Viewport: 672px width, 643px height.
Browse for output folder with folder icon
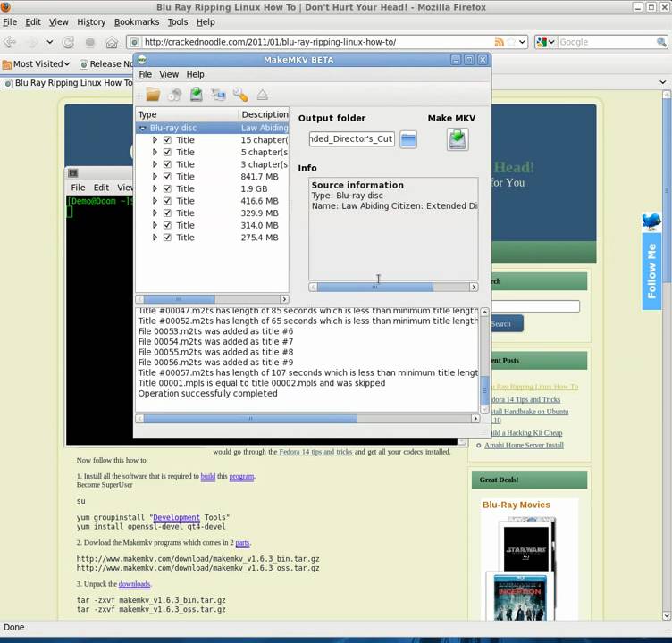[408, 139]
